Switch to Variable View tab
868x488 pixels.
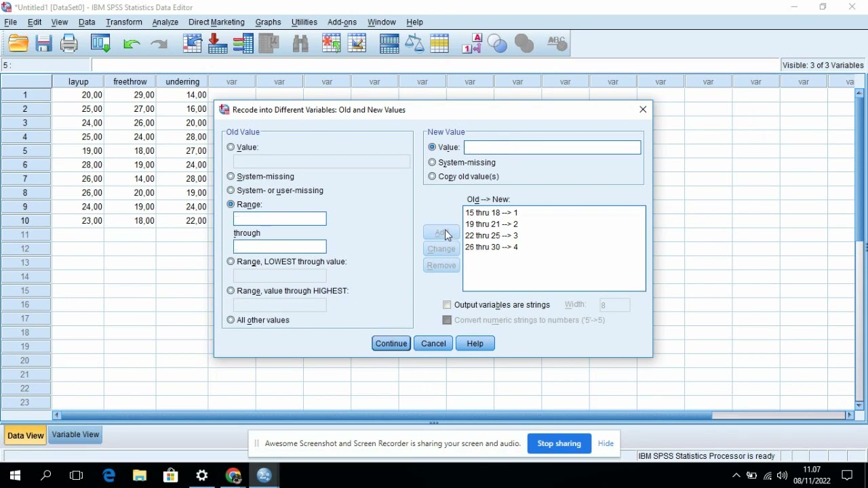[75, 435]
